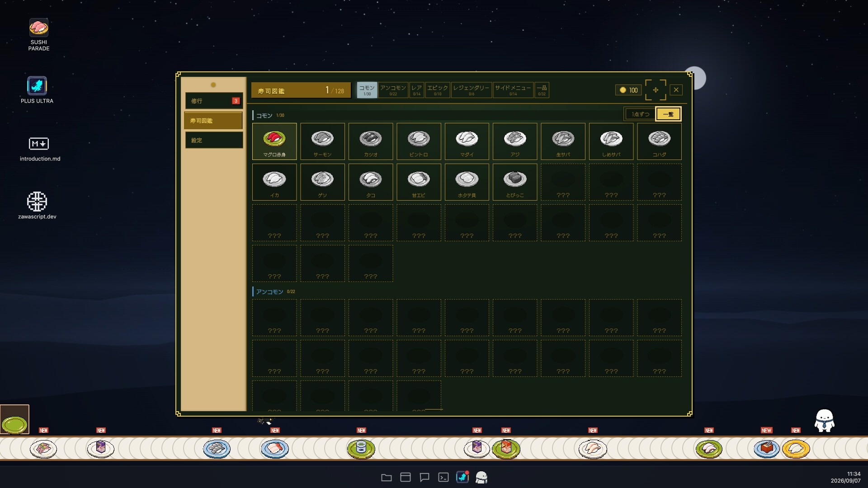Close the sushi encyclopedia window
868x488 pixels.
676,90
